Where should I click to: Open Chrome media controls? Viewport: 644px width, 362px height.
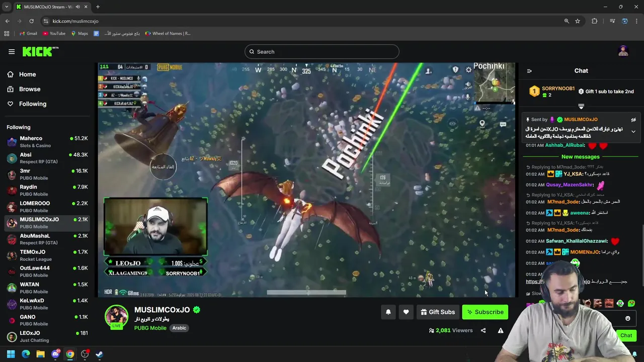(612, 21)
